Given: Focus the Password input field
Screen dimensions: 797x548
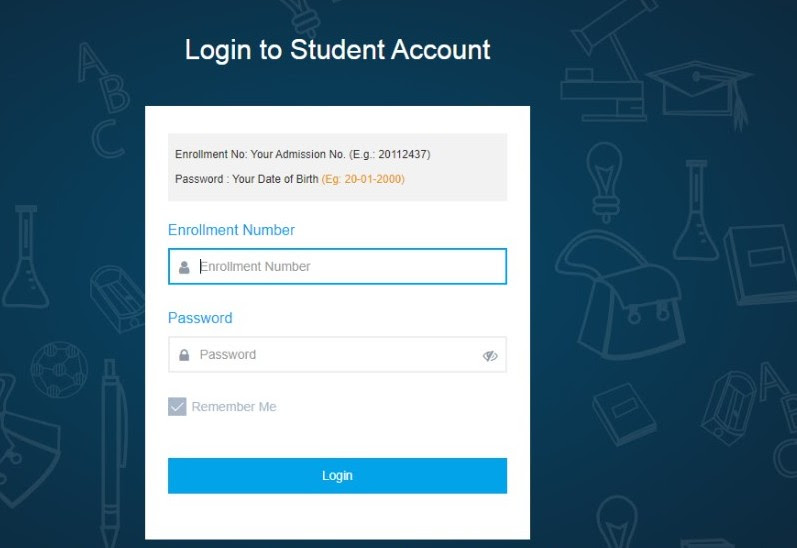Looking at the screenshot, I should [337, 354].
